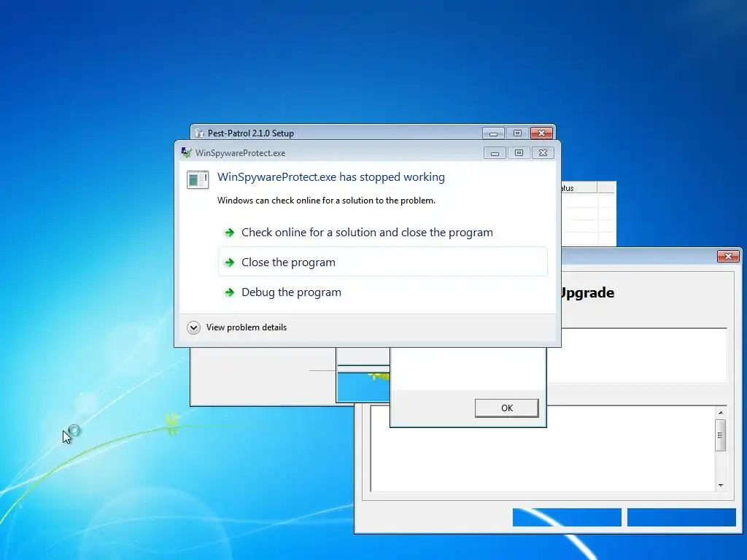Click green arrow beside Debug the program
The height and width of the screenshot is (560, 747).
coord(229,292)
